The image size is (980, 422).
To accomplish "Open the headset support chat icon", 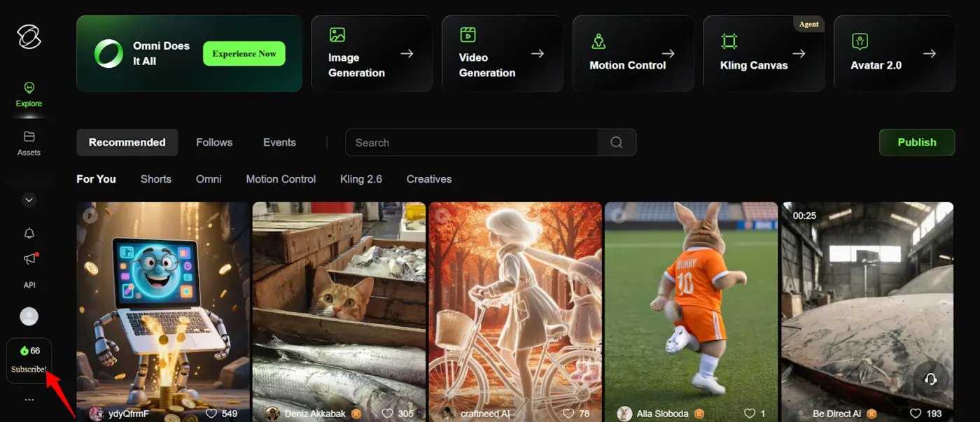I will pos(930,379).
